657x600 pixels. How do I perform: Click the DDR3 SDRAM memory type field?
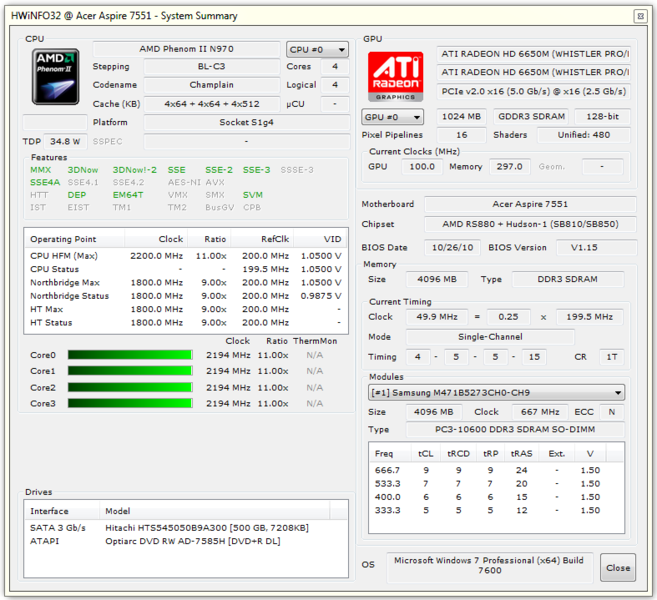567,279
